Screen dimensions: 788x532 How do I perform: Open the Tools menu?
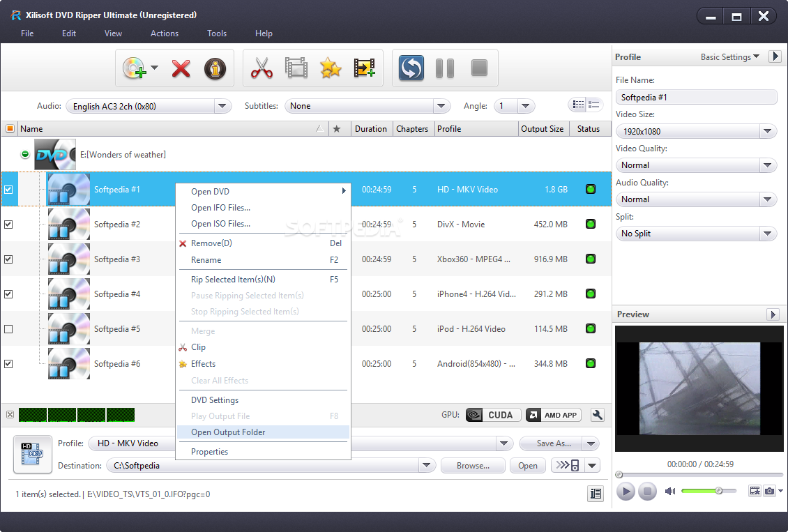click(217, 33)
